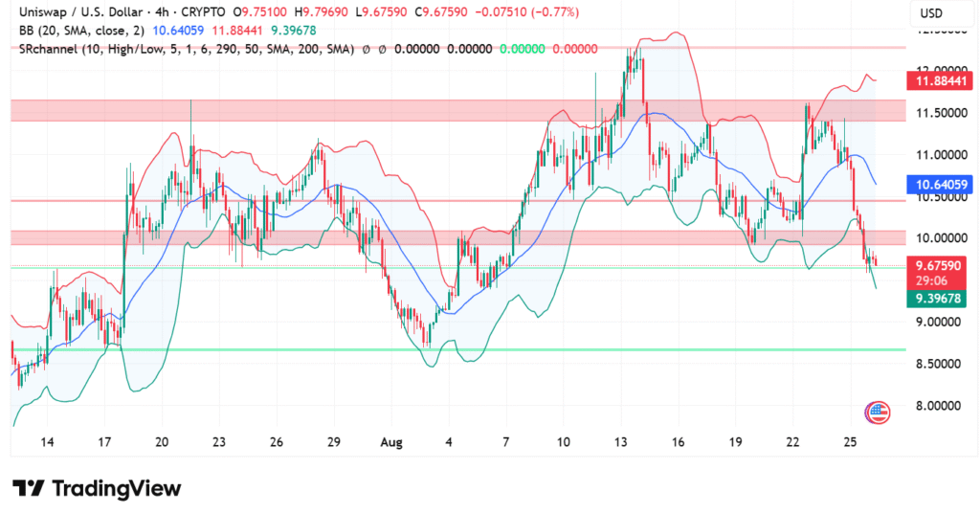Open the USD currency selector
The image size is (980, 514).
[x=930, y=13]
